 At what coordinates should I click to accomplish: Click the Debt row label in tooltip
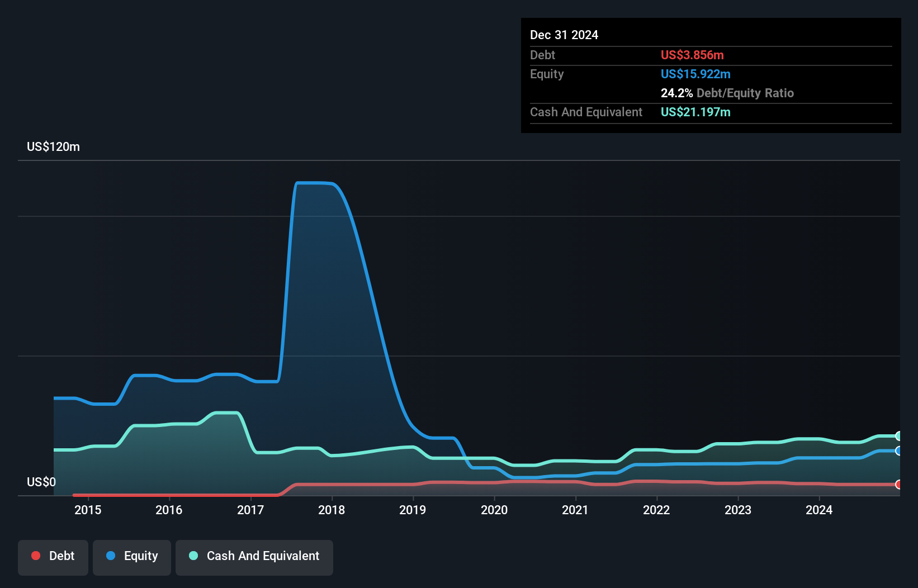click(x=542, y=55)
